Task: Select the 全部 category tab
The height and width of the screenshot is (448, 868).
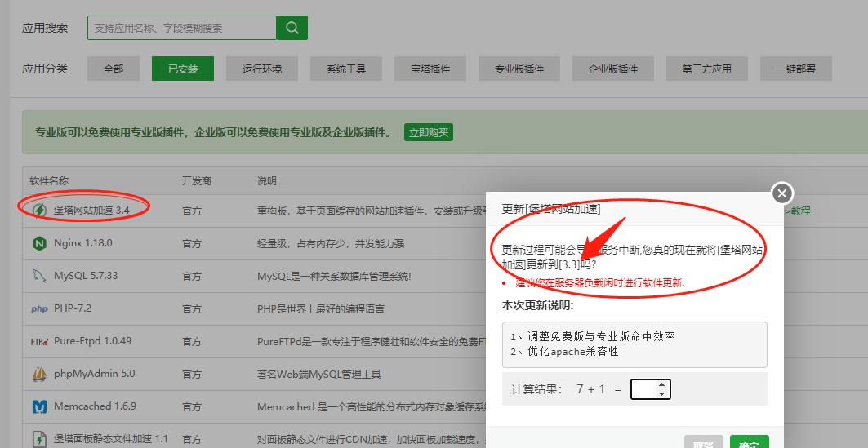Action: pos(114,69)
